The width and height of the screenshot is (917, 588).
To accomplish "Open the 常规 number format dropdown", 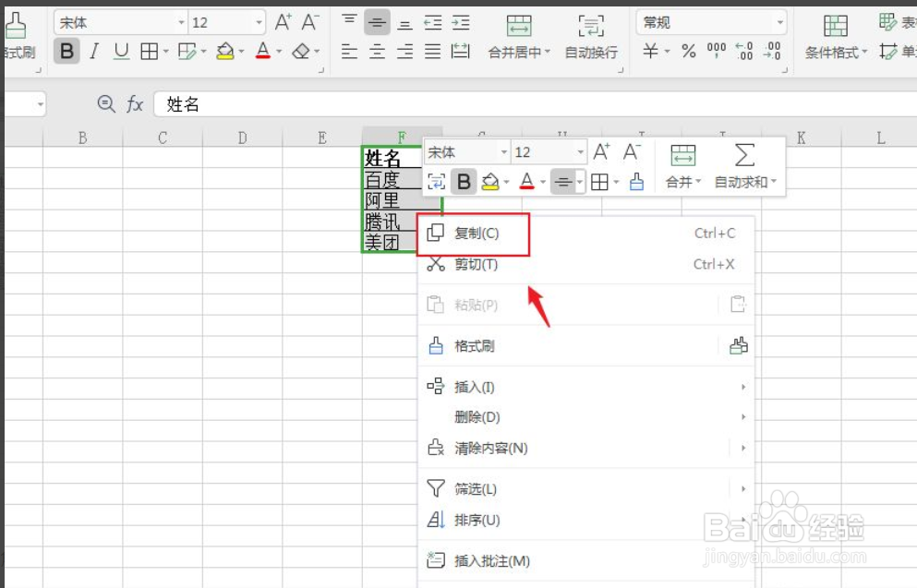I will (x=780, y=23).
